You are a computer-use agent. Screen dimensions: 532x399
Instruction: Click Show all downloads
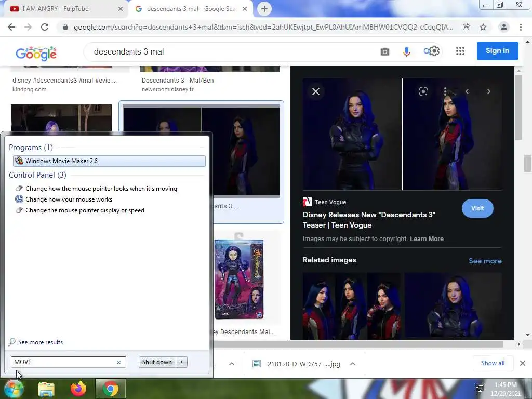click(493, 363)
